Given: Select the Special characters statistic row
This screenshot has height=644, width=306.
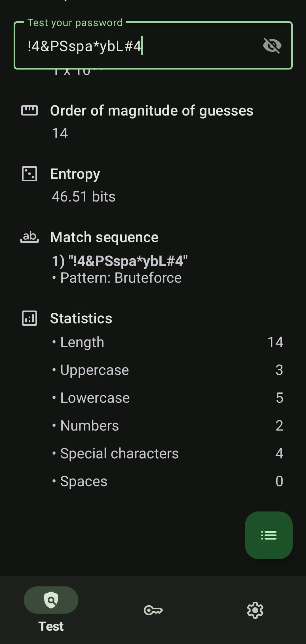Looking at the screenshot, I should (x=167, y=453).
